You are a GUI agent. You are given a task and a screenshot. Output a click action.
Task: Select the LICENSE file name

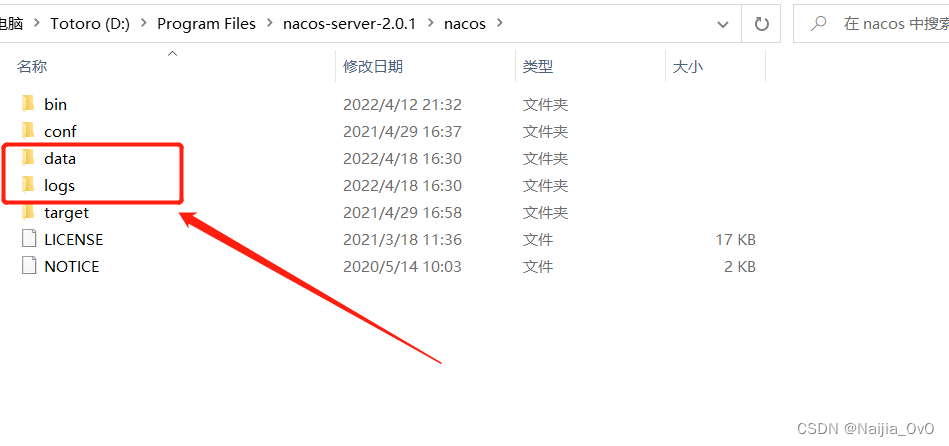[74, 240]
